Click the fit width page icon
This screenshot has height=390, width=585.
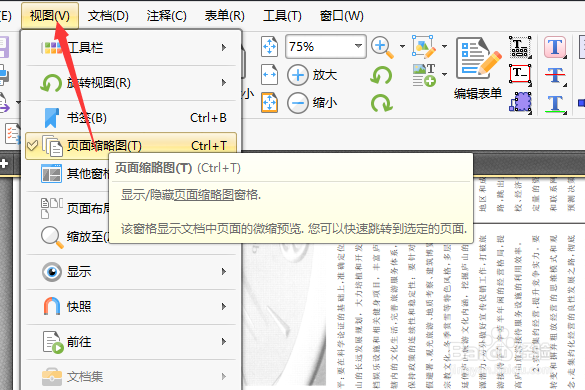point(269,75)
